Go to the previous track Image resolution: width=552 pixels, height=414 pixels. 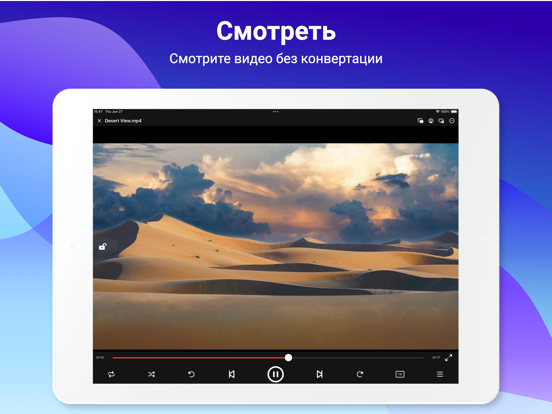click(x=232, y=374)
